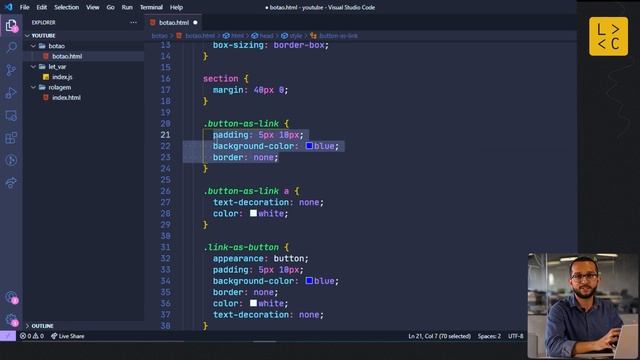Click the unsaved dot on botao.html tab

[x=195, y=22]
